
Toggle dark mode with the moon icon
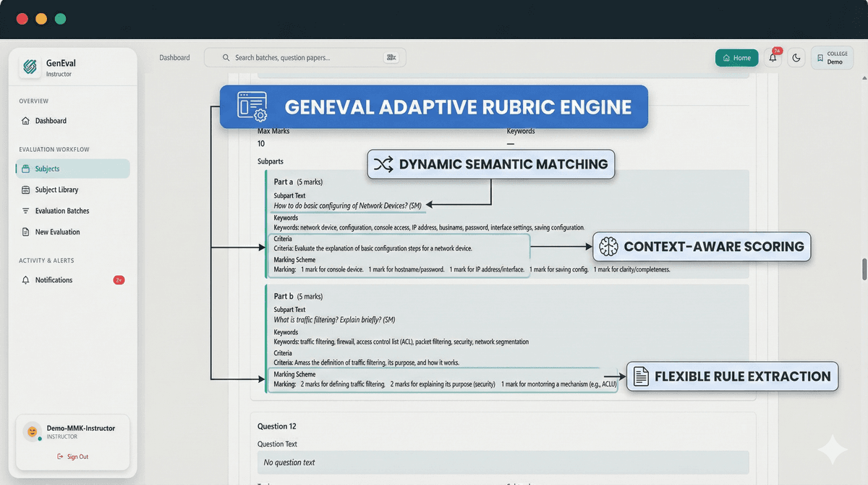click(x=796, y=58)
